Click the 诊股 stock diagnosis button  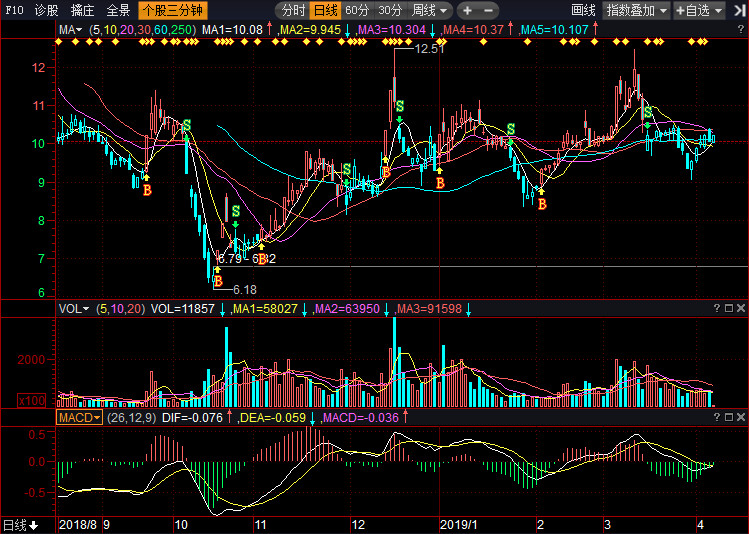pos(46,10)
